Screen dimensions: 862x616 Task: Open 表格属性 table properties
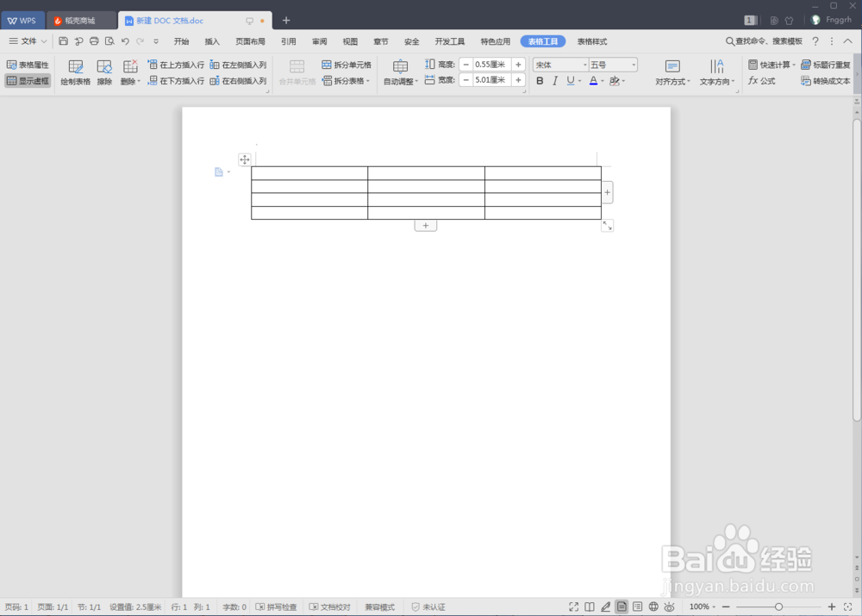pyautogui.click(x=28, y=65)
